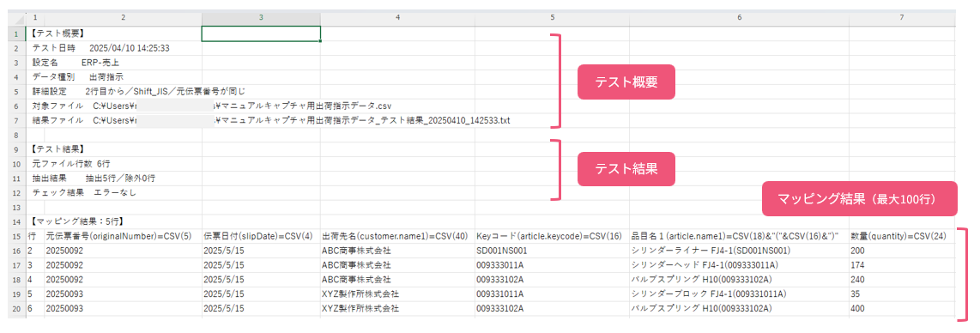
Task: Click the 詳細設定 Shift_JIS settings cell
Action: 139,91
